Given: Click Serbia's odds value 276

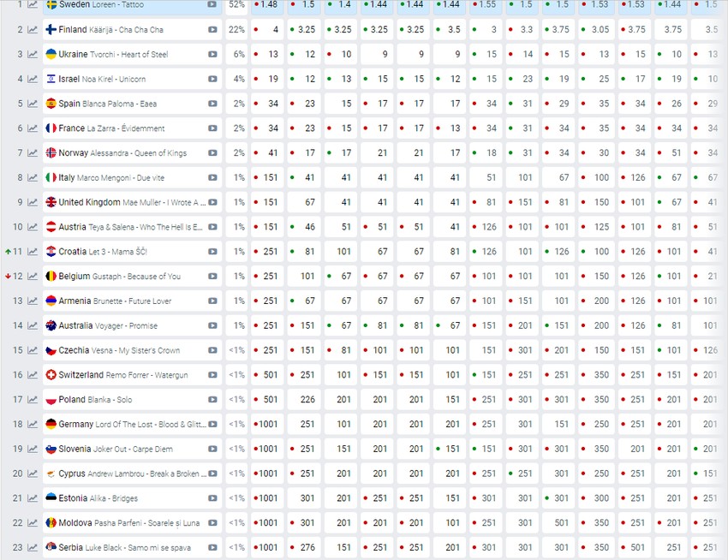Looking at the screenshot, I should (x=304, y=547).
